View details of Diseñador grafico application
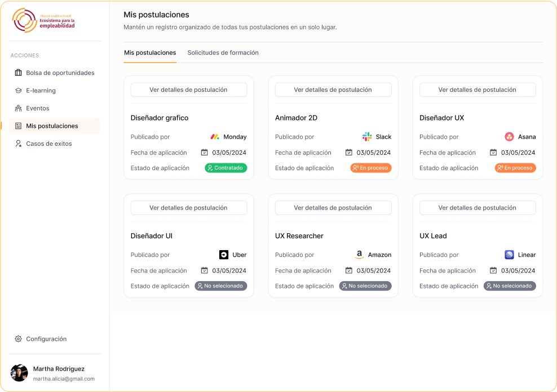 [x=189, y=90]
